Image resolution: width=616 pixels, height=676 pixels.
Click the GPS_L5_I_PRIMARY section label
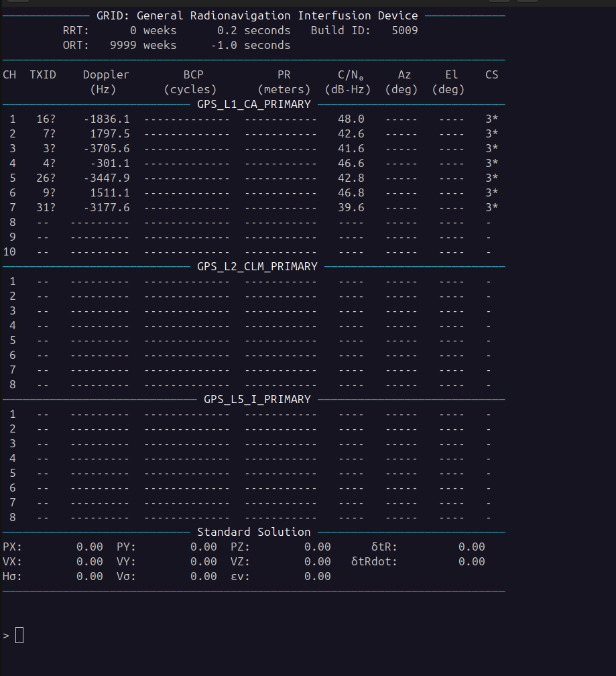[257, 399]
